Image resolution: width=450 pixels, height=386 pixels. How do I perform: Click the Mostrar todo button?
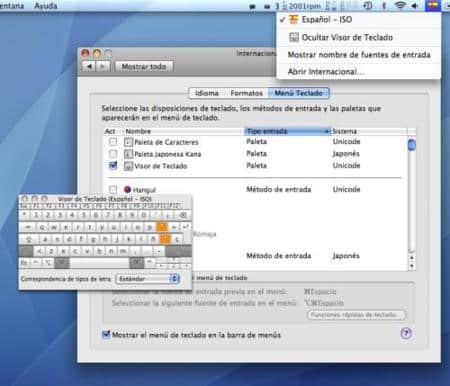(x=144, y=66)
